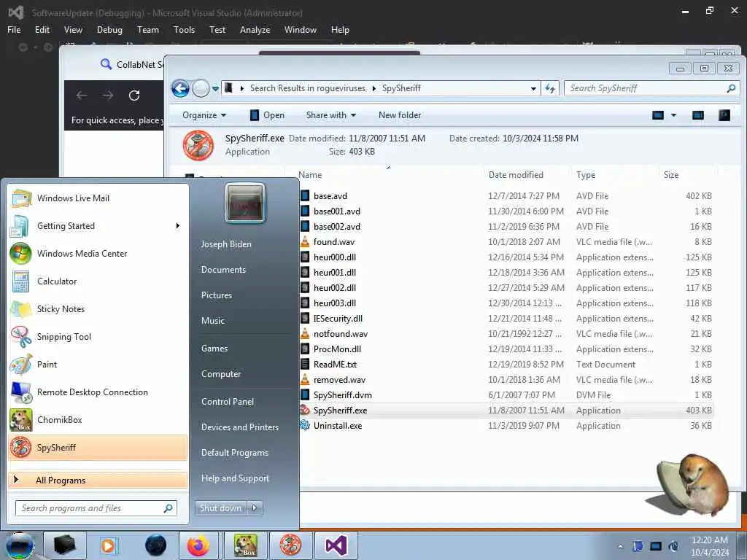
Task: Open the Debug menu in Visual Studio
Action: coord(109,29)
